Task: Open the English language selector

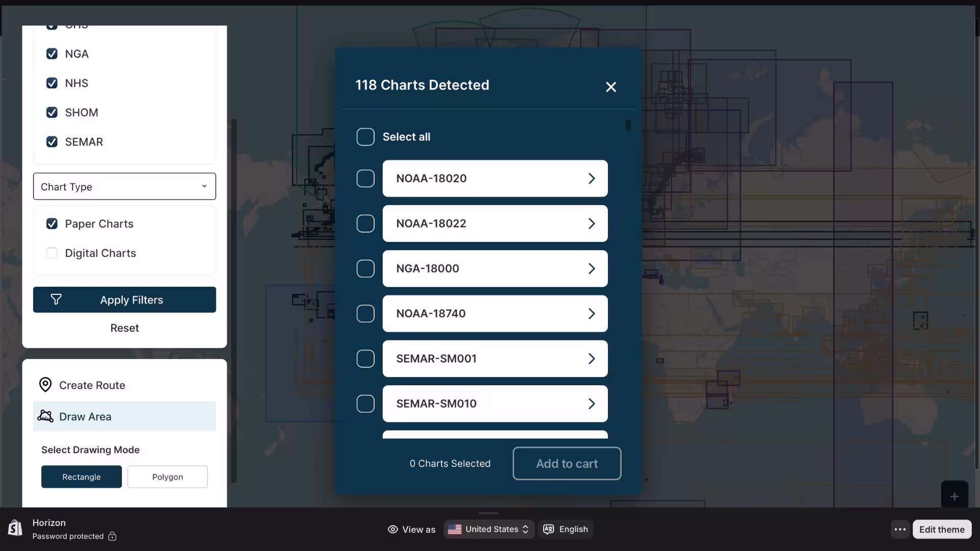Action: [x=566, y=530]
